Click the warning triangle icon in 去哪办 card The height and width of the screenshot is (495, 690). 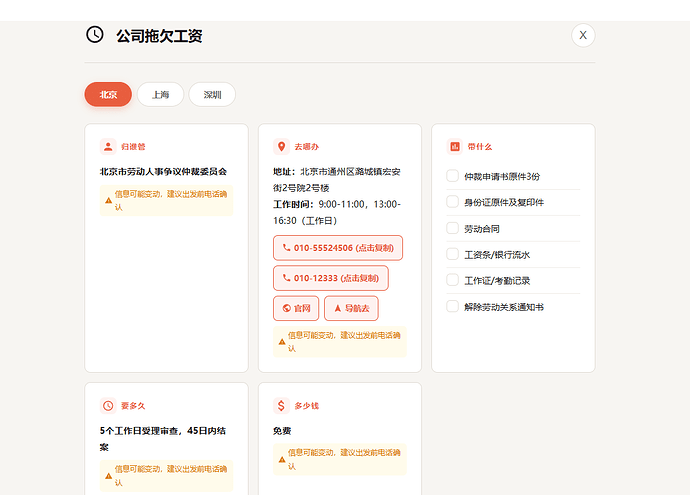click(x=282, y=342)
